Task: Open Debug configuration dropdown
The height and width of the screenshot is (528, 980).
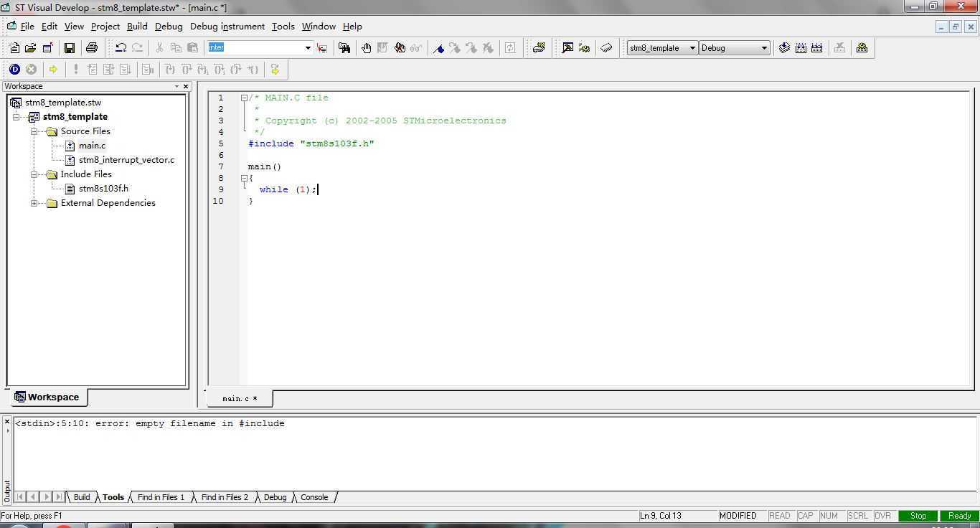Action: click(x=764, y=48)
